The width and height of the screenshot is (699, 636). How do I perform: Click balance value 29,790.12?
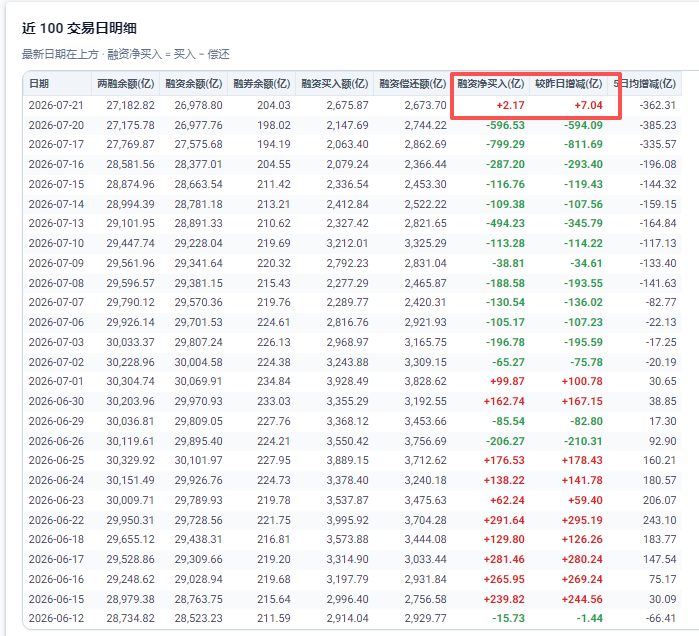pos(131,303)
